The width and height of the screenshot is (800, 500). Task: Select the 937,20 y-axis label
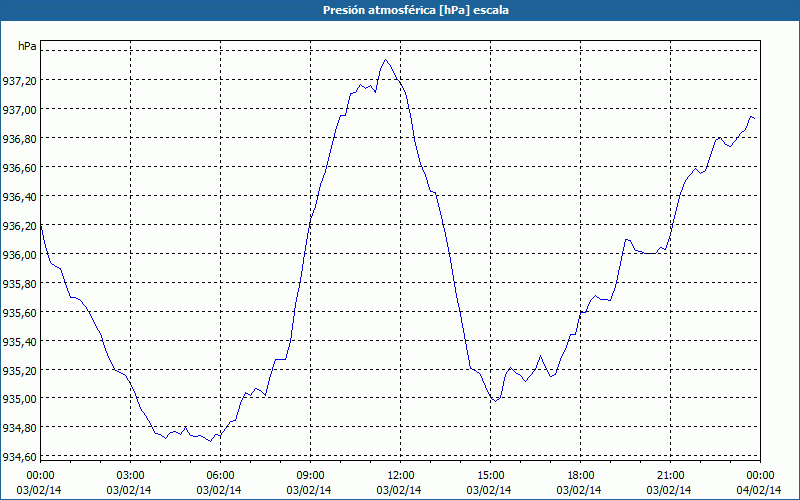19,80
